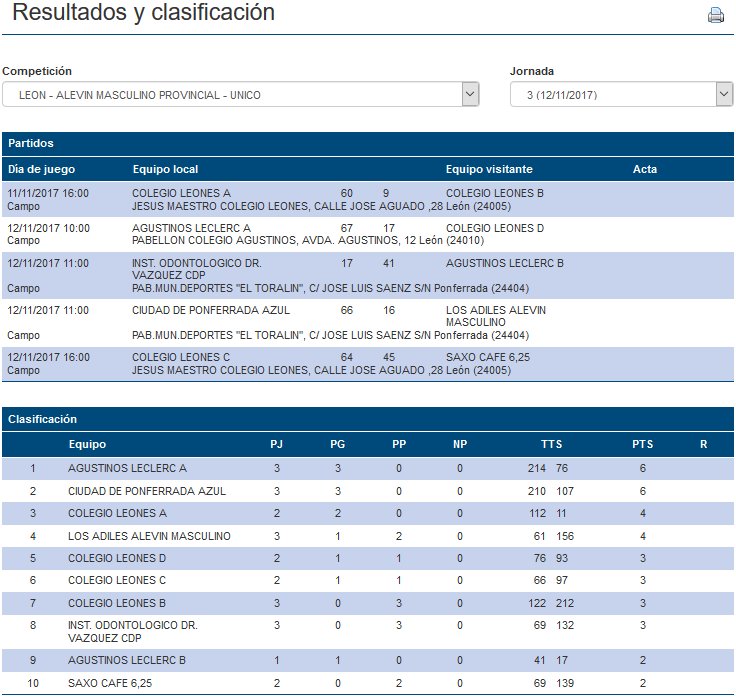Screen dimensions: 736x697
Task: Open the Competición dropdown
Action: pos(241,94)
